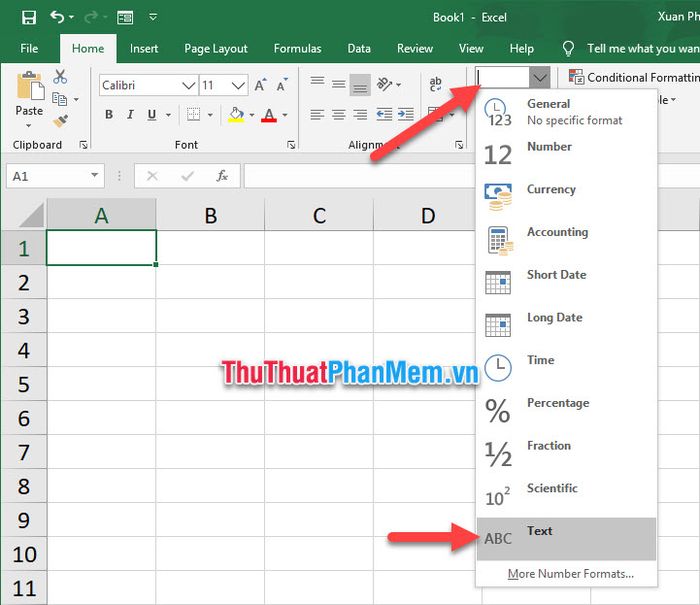
Task: Toggle Underline formatting
Action: (x=152, y=115)
